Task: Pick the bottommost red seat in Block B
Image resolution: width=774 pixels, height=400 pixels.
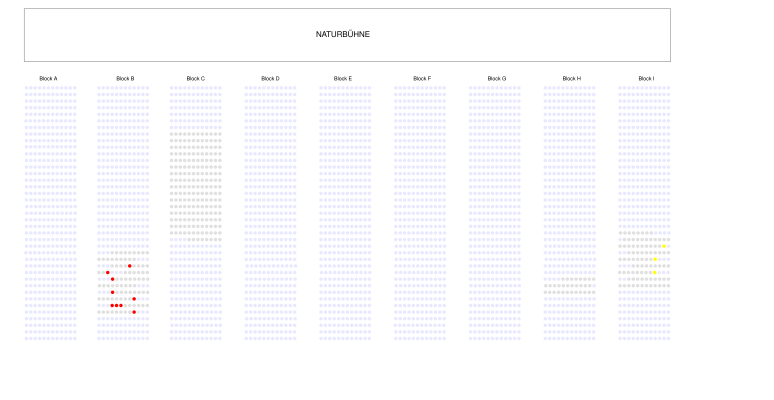Action: coord(134,312)
